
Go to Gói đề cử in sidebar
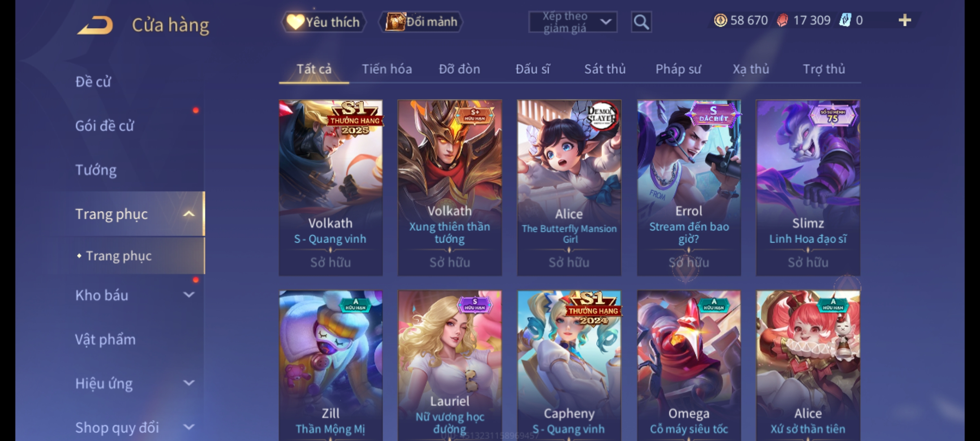(x=105, y=126)
